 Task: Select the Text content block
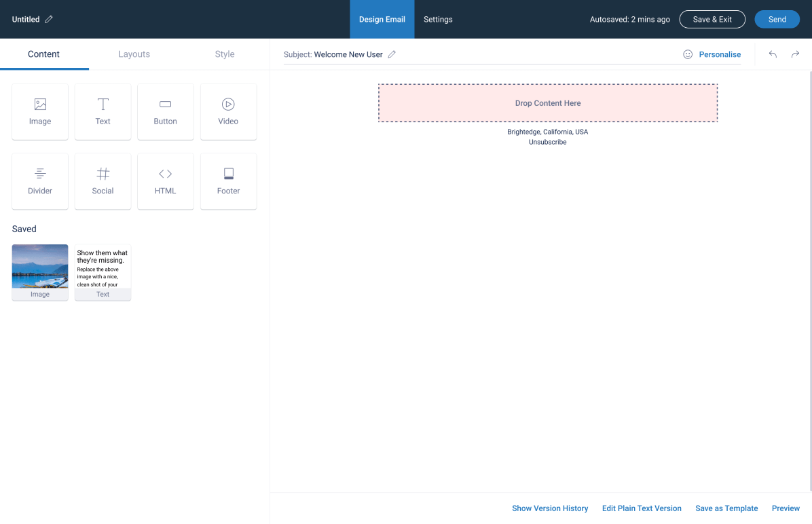[x=103, y=112]
